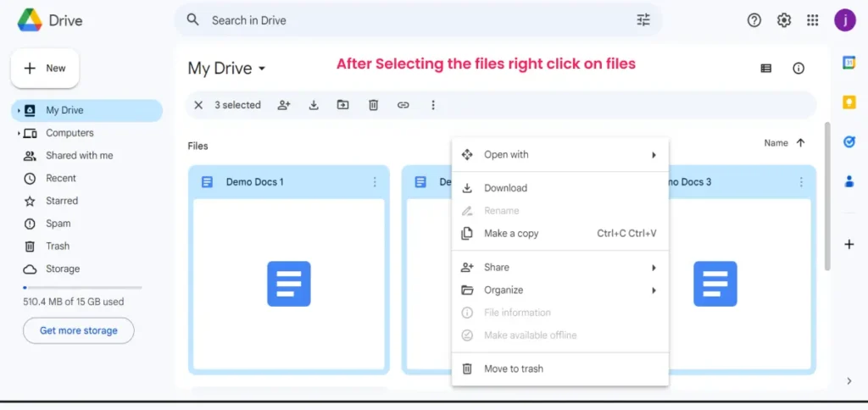Expand the Computers tree in sidebar
The height and width of the screenshot is (410, 868).
19,133
